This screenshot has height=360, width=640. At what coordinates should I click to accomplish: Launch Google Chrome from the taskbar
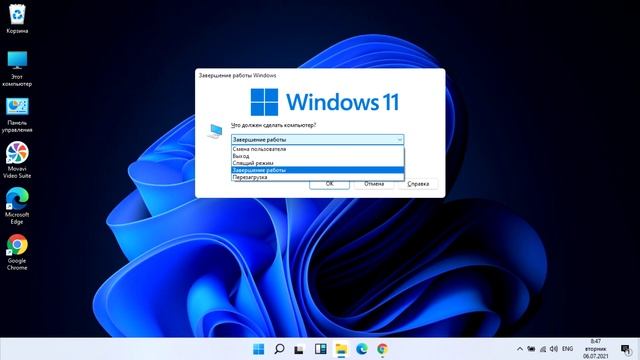(x=382, y=349)
